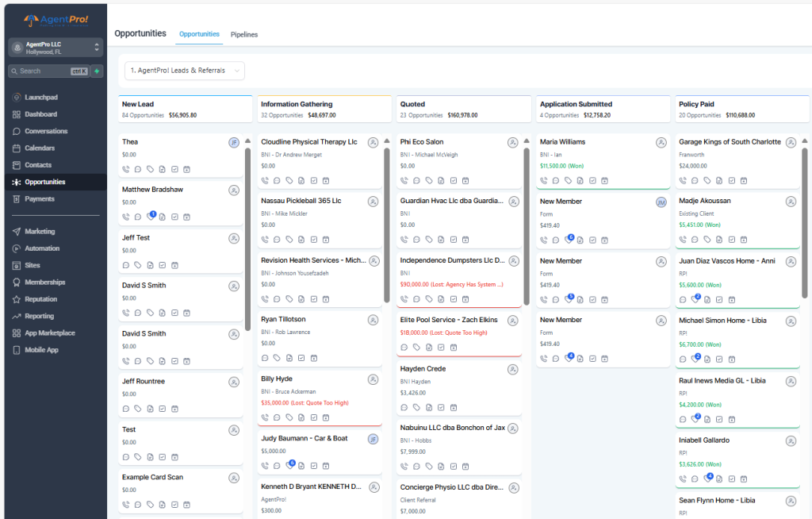Click the New Lead column header
This screenshot has width=812, height=519.
pos(185,109)
